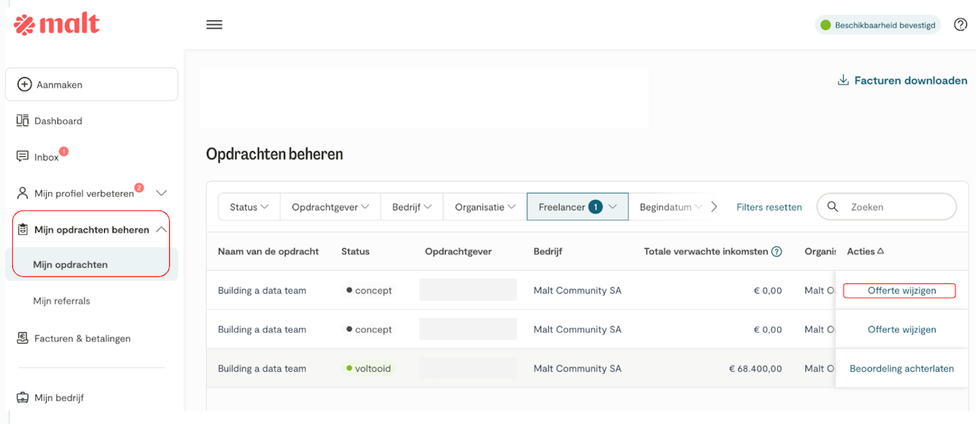Collapse Mijn opdrachten beheren section
Screen dimensions: 980x424
point(161,230)
